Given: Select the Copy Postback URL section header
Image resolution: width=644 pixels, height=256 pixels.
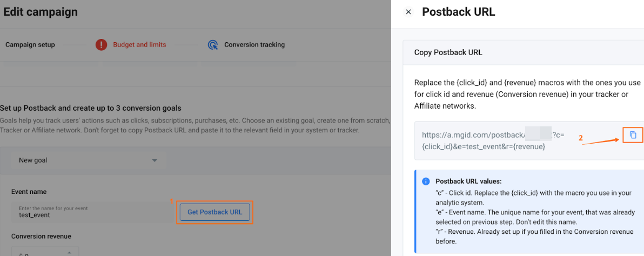Looking at the screenshot, I should pos(448,52).
